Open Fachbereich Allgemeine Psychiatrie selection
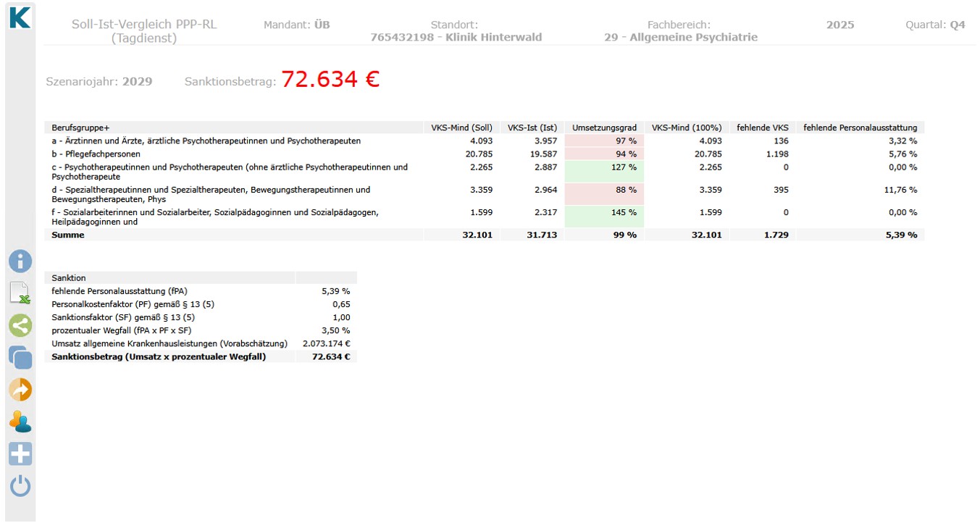This screenshot has width=980, height=523. coord(680,37)
